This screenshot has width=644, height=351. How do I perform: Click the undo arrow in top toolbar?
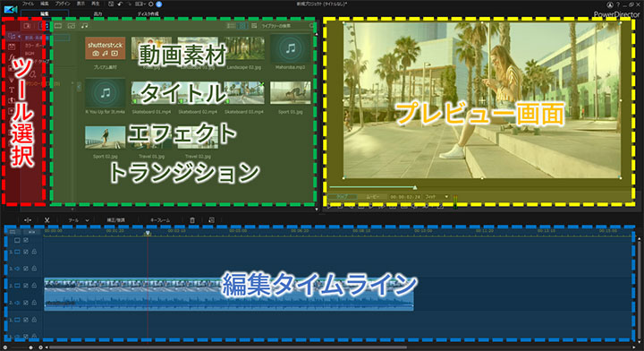pos(120,4)
